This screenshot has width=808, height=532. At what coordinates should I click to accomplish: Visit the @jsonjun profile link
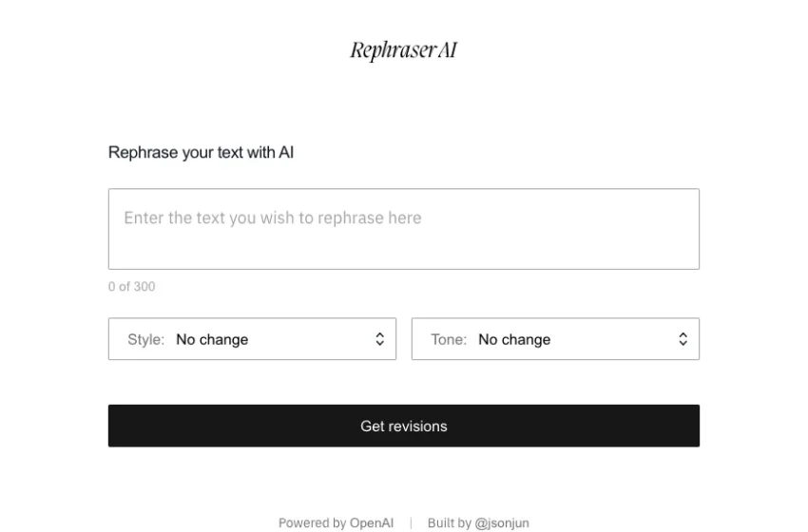[x=501, y=522]
